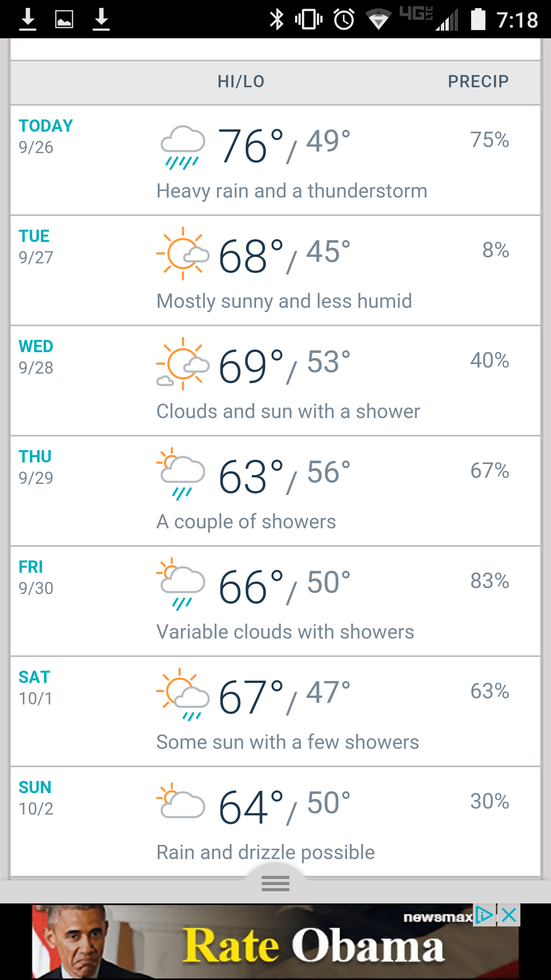Tap the HI/LO column header
Viewport: 551px width, 980px height.
241,82
